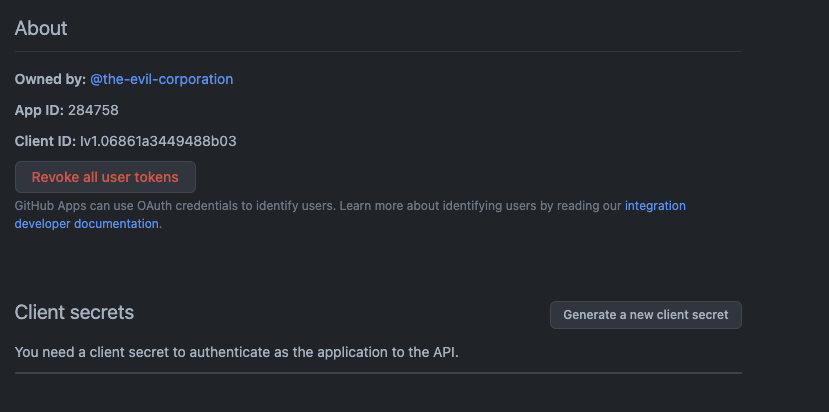The image size is (829, 412).
Task: Click the "App ID:" label
Action: [39, 110]
